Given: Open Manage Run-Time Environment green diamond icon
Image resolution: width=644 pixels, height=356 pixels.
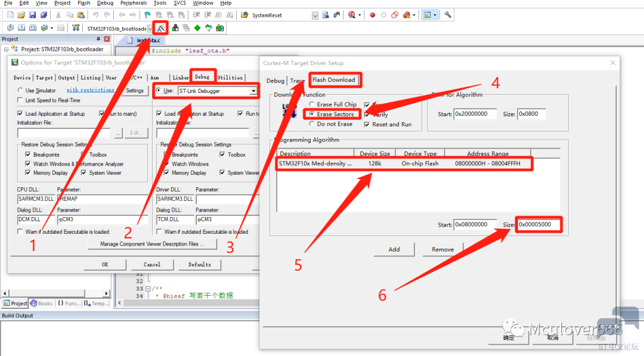Looking at the screenshot, I should pos(197,28).
